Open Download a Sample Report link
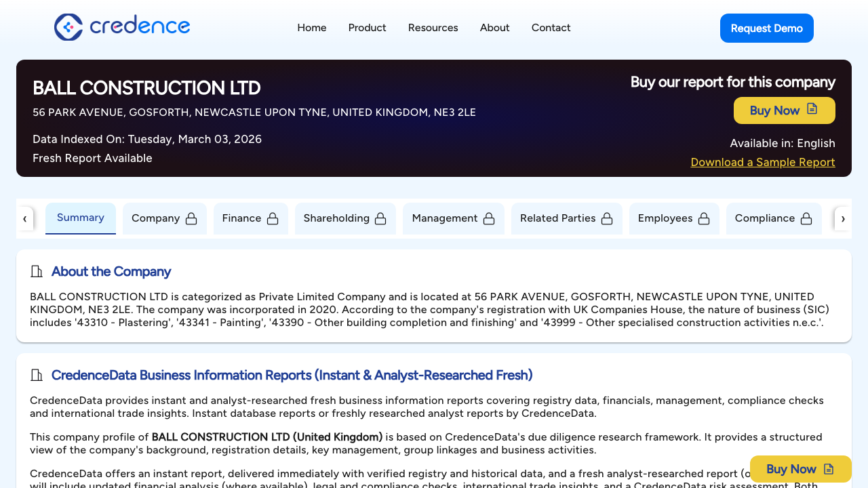 click(x=762, y=162)
